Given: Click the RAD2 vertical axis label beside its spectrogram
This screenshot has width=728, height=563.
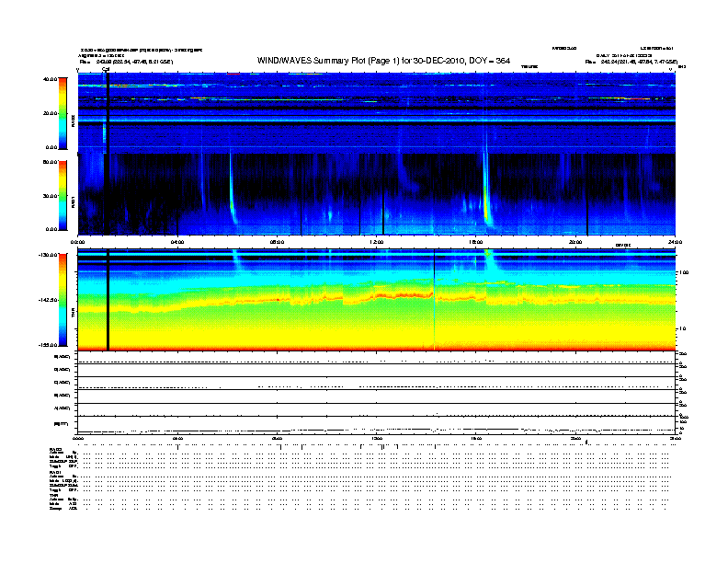Looking at the screenshot, I should pos(73,121).
